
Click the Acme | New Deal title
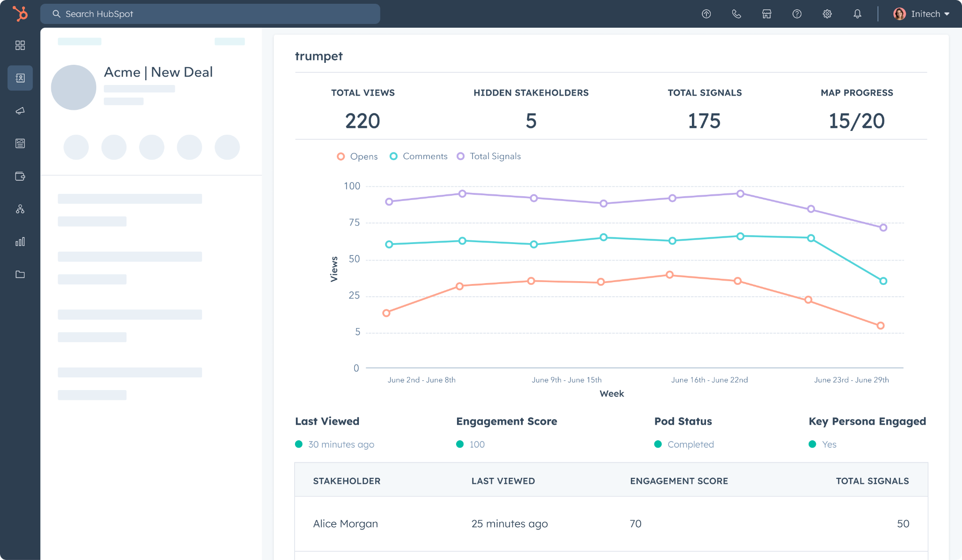(x=158, y=72)
